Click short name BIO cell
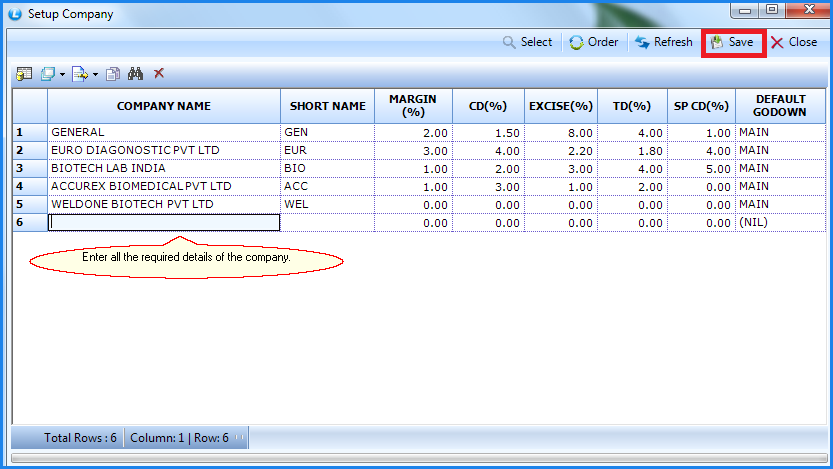The image size is (833, 469). (327, 168)
